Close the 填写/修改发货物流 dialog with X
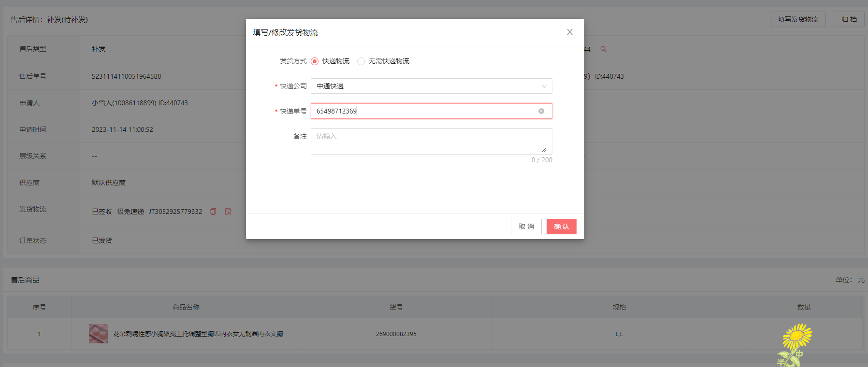Screen dimensions: 868x367 tap(570, 32)
